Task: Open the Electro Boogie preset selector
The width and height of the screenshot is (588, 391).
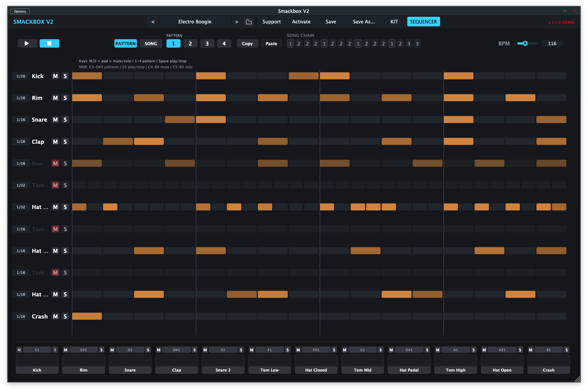Action: 195,22
